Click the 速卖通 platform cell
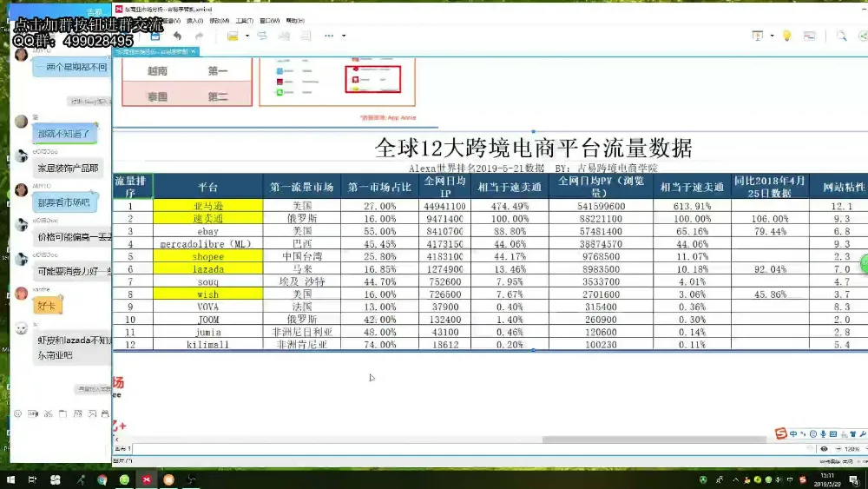 tap(208, 219)
